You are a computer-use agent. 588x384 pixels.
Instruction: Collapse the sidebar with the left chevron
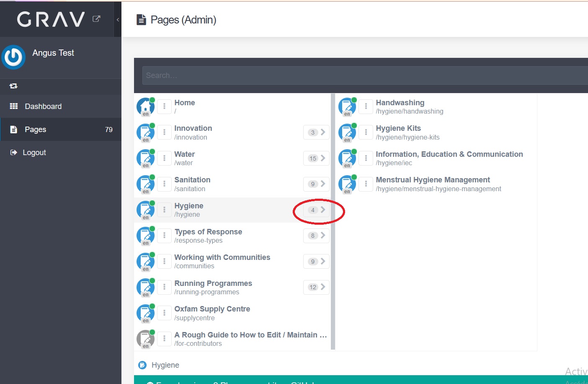tap(118, 20)
